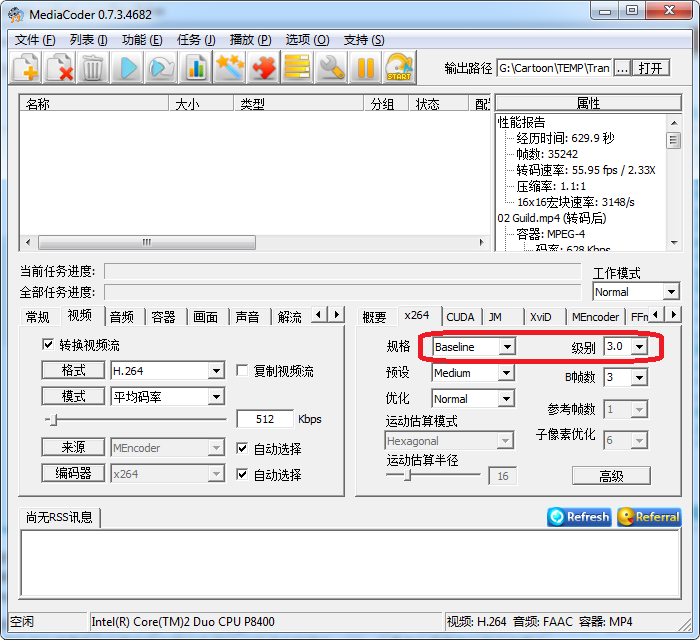700x640 pixels.
Task: Click the magic wand wizard icon
Action: click(x=229, y=68)
